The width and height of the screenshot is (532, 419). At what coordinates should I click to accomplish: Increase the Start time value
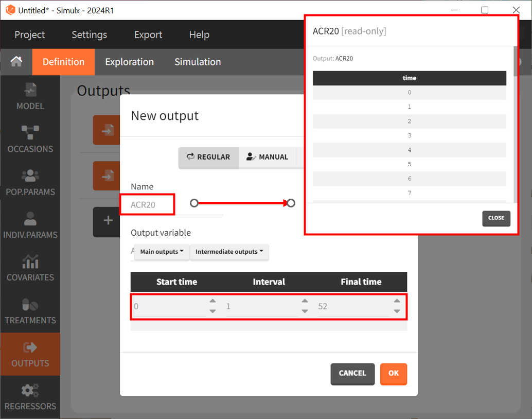pos(212,301)
